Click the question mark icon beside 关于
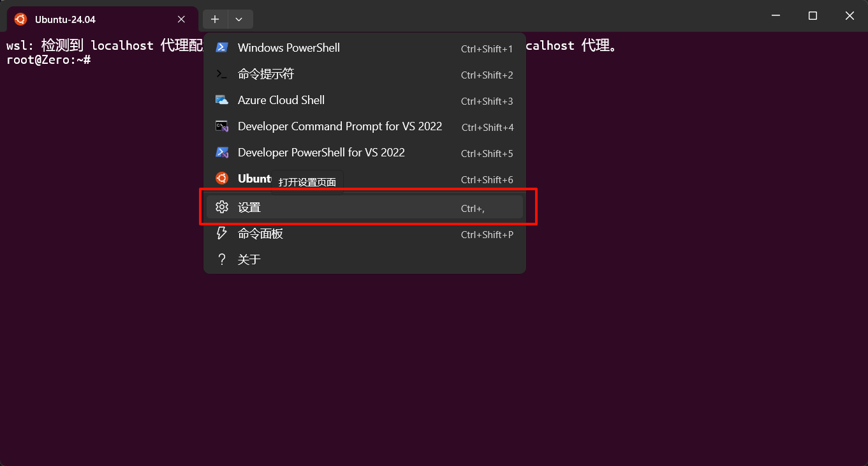 pyautogui.click(x=222, y=259)
